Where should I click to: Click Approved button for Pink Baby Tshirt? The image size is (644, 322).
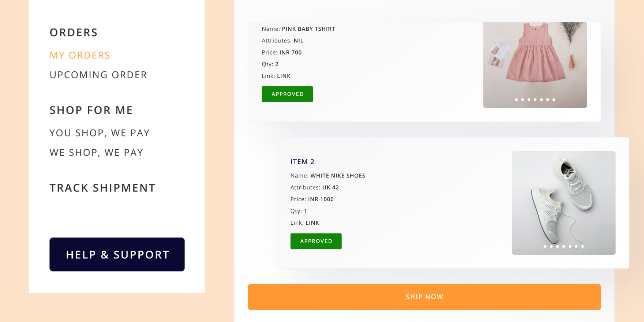click(287, 94)
